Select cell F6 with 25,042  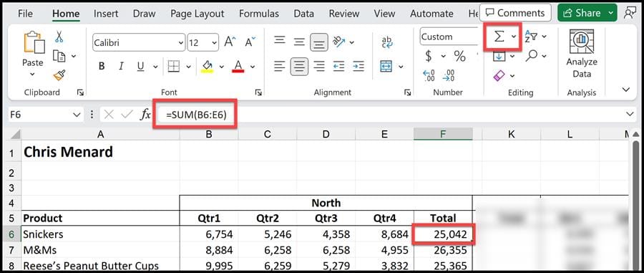(443, 234)
